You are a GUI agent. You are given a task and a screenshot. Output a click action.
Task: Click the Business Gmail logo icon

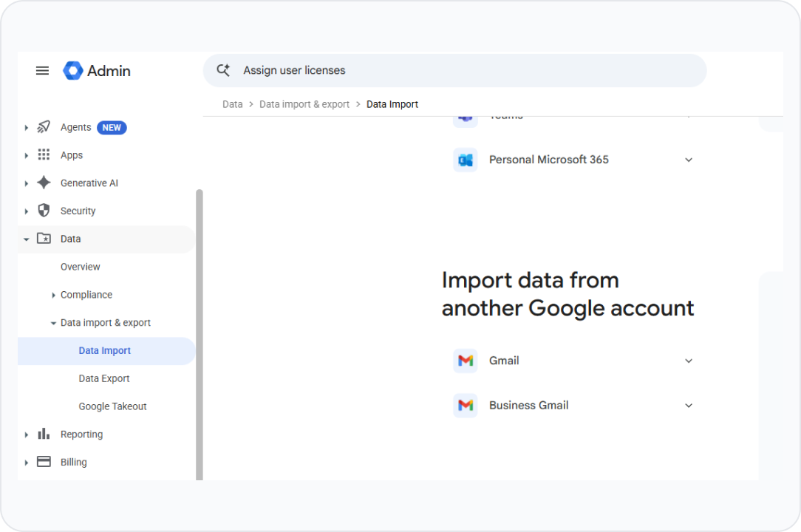466,405
